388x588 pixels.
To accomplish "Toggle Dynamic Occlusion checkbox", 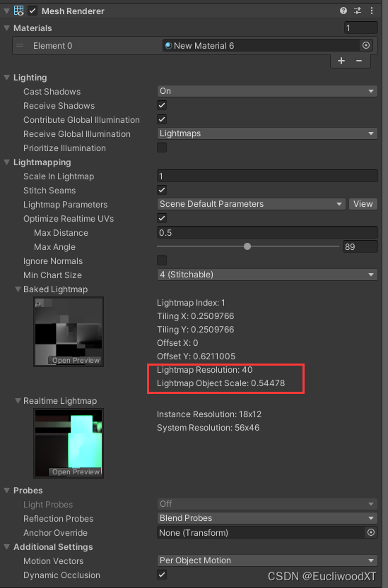I will tap(162, 575).
